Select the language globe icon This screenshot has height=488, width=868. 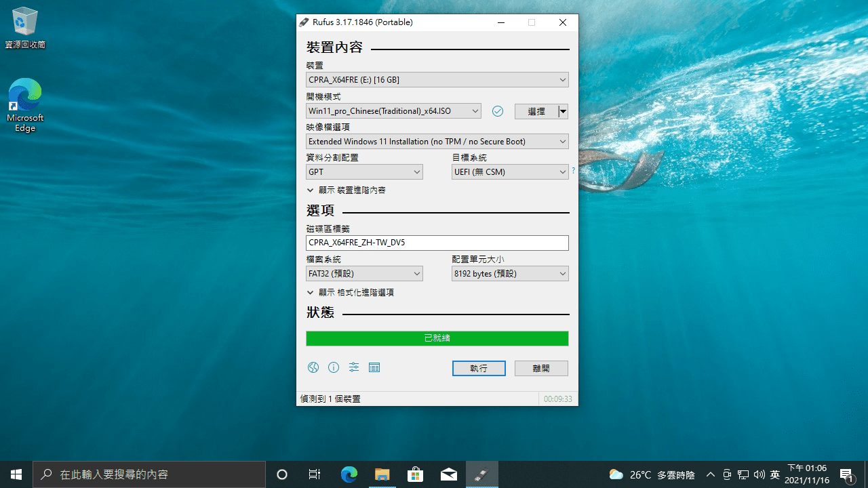pos(313,367)
